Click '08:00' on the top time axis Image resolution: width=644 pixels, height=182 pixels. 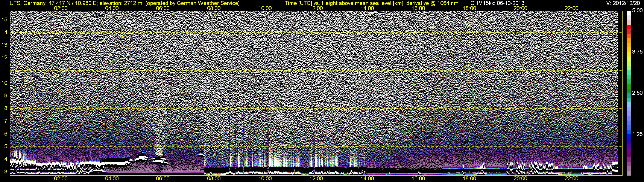214,8
